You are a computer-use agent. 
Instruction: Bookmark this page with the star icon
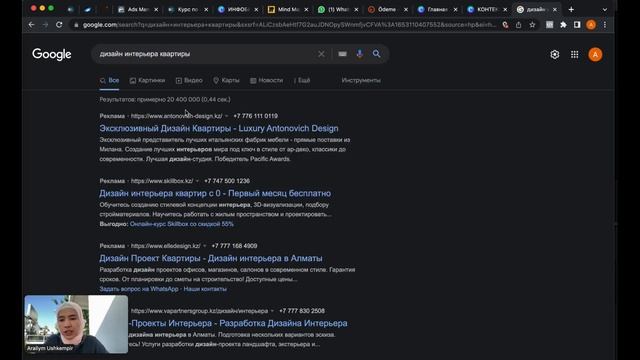point(532,25)
